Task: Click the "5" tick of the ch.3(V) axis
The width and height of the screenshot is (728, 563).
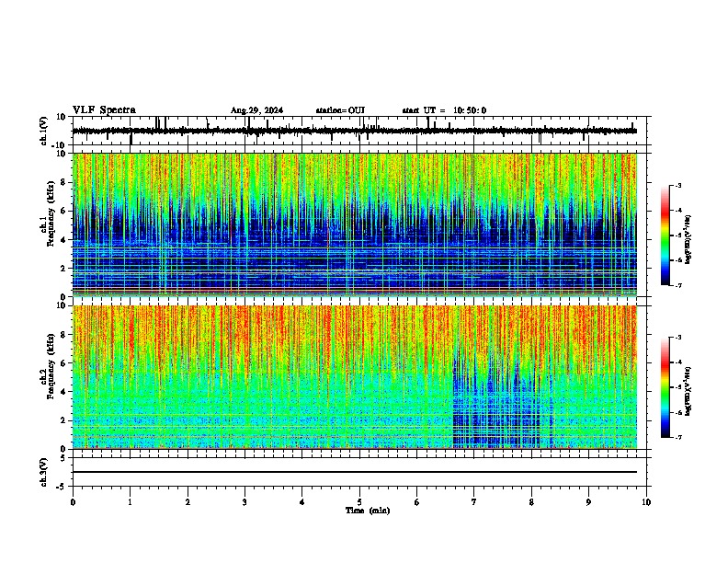Action: pos(63,458)
